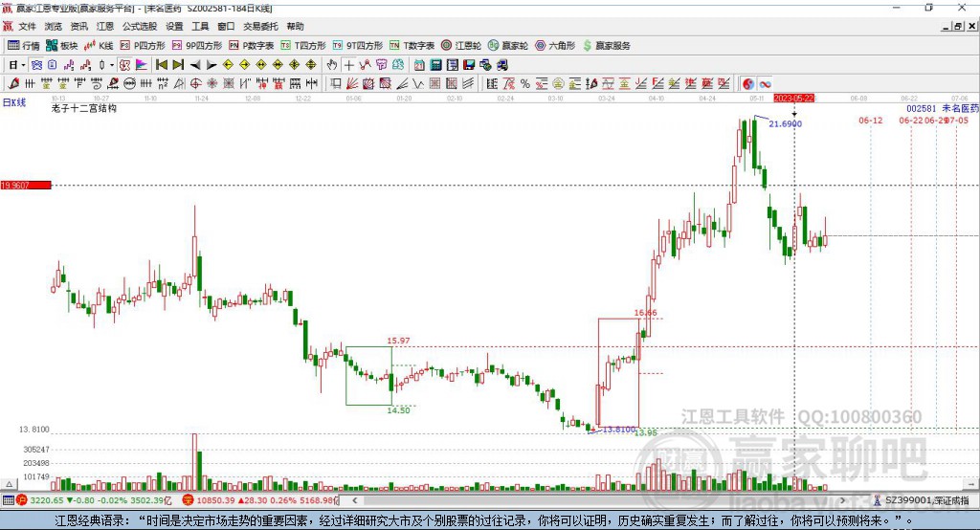The image size is (980, 530).
Task: Click the red 2023-05-22 date marker
Action: click(x=793, y=99)
